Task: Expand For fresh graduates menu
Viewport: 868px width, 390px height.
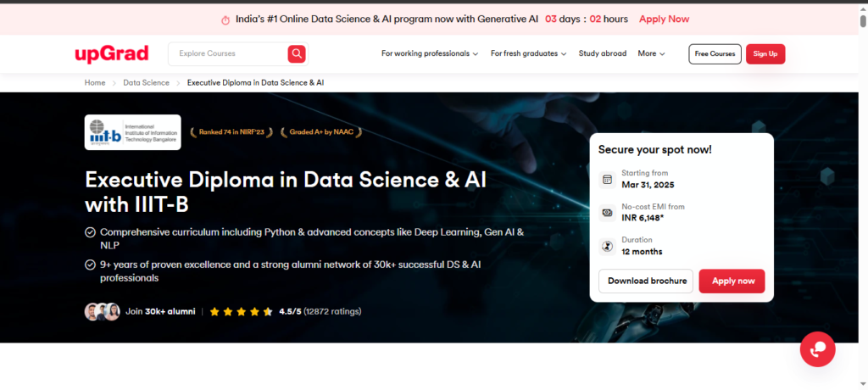Action: click(x=528, y=53)
